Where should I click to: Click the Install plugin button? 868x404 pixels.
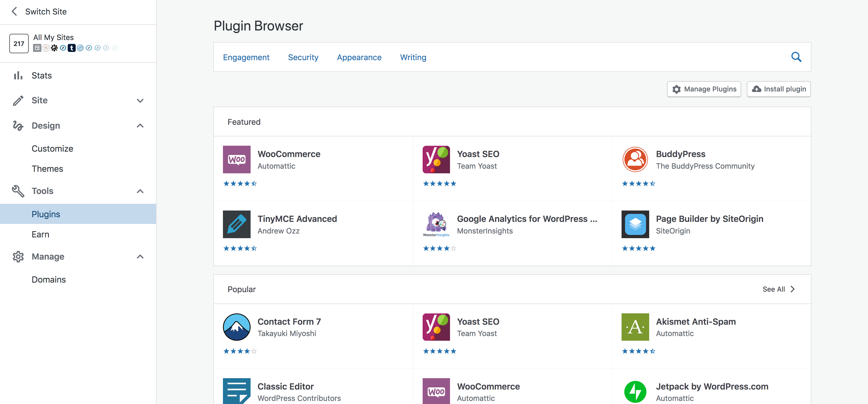(778, 89)
